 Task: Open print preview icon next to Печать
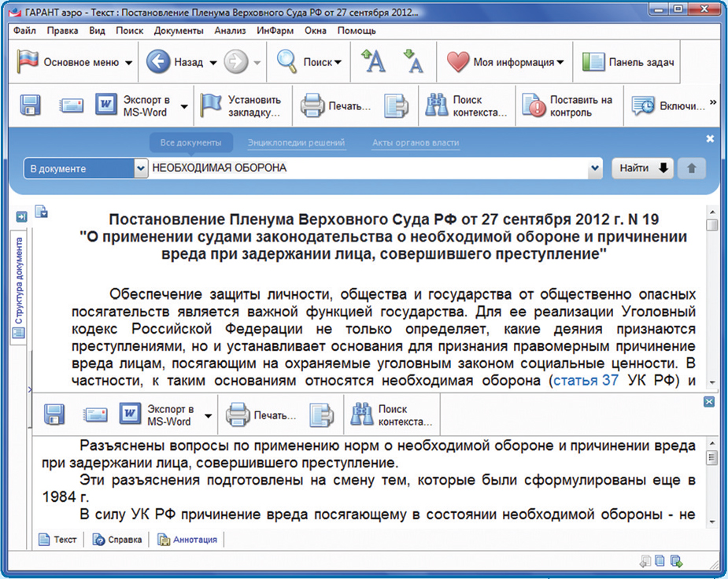397,105
